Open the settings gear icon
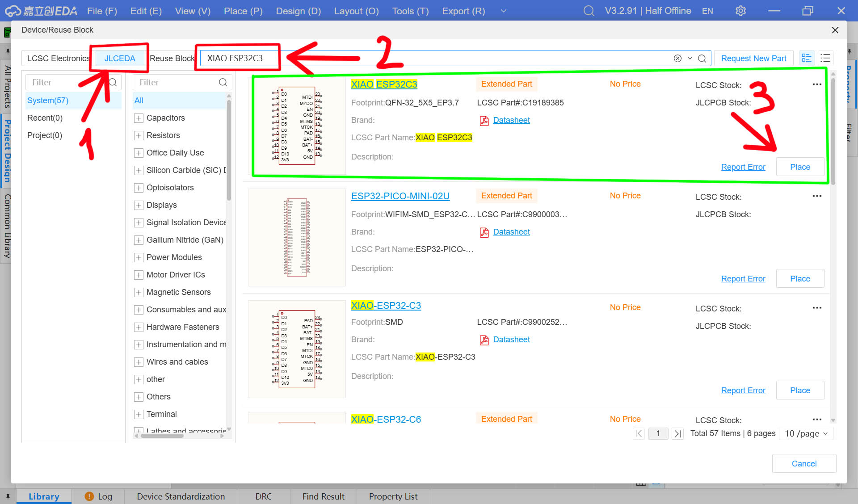This screenshot has height=504, width=858. click(740, 11)
